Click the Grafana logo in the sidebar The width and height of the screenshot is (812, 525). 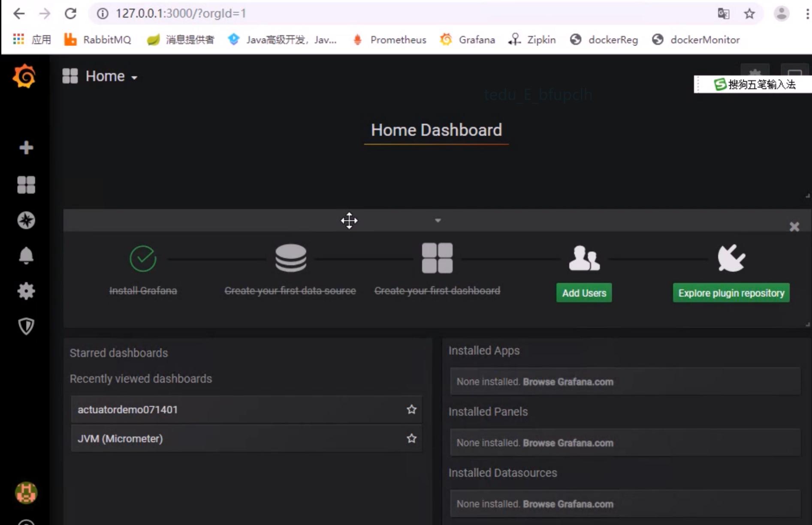tap(24, 76)
